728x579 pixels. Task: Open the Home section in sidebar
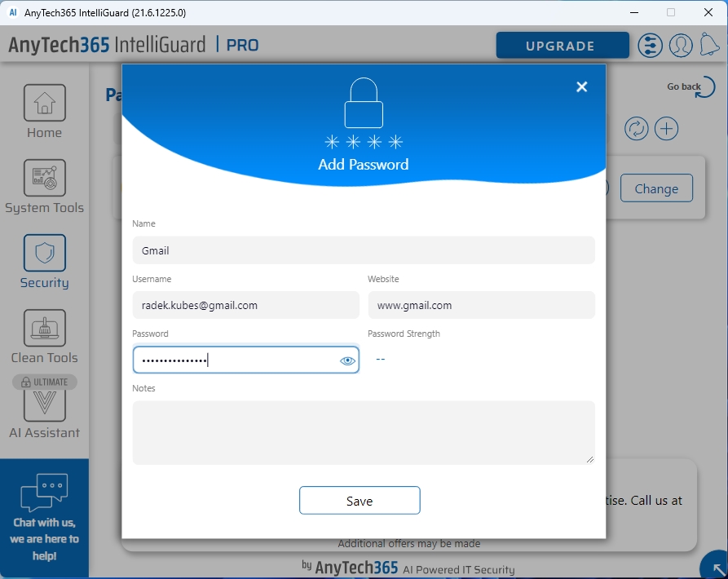pos(45,112)
